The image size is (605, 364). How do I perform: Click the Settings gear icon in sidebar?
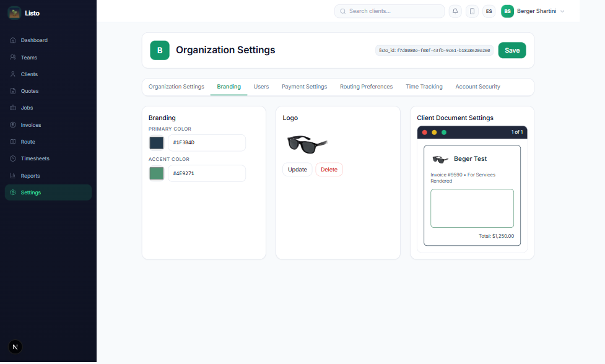click(x=13, y=193)
